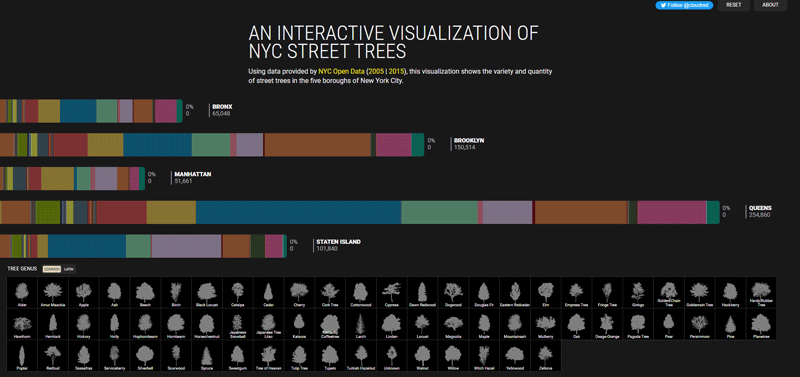Click the Zelkova tree icon
The height and width of the screenshot is (377, 800).
[x=545, y=356]
